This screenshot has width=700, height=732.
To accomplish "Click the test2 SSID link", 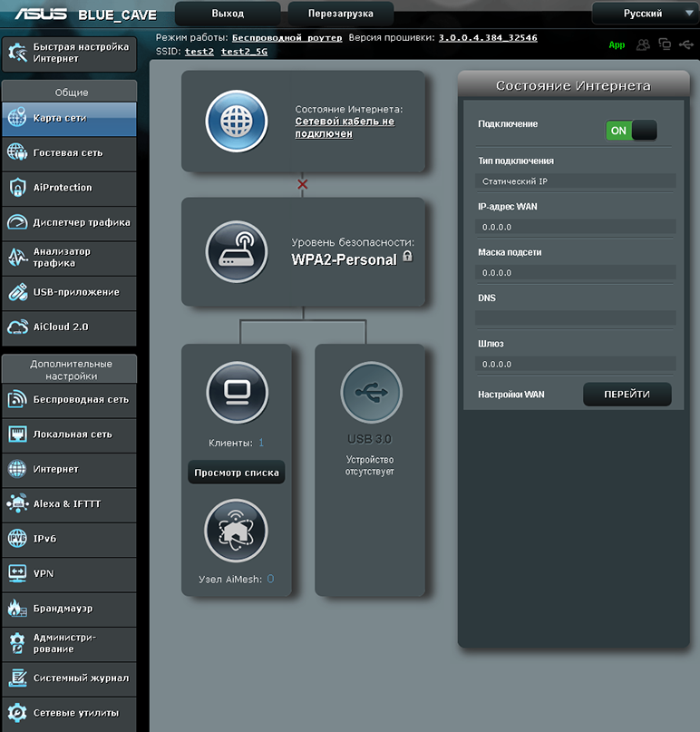I will click(x=199, y=52).
